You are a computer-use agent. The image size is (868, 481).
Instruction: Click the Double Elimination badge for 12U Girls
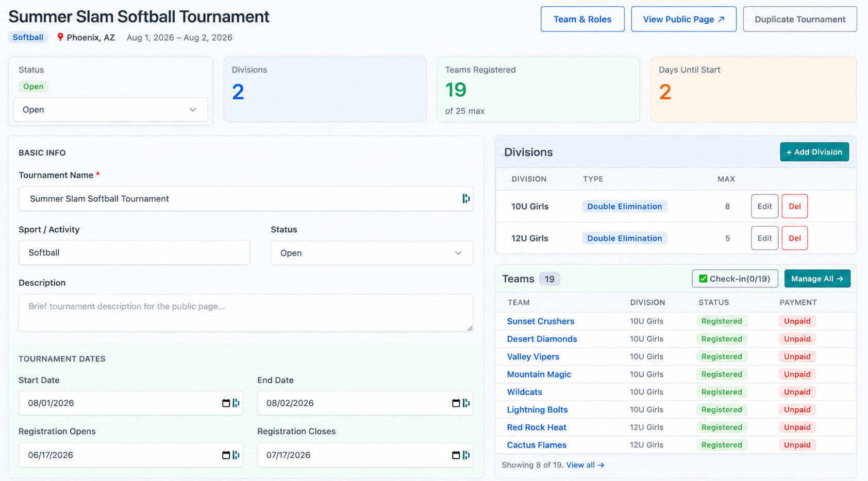[x=625, y=238]
